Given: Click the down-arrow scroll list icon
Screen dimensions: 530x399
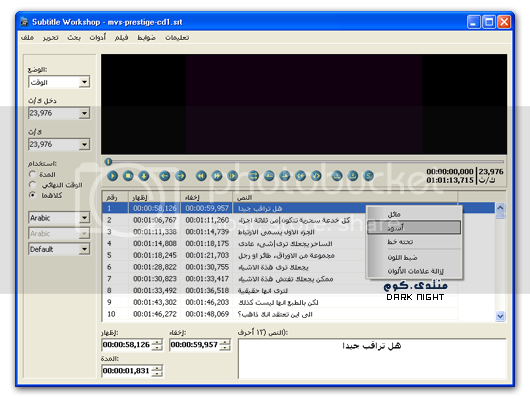Looking at the screenshot, I should 144,176.
